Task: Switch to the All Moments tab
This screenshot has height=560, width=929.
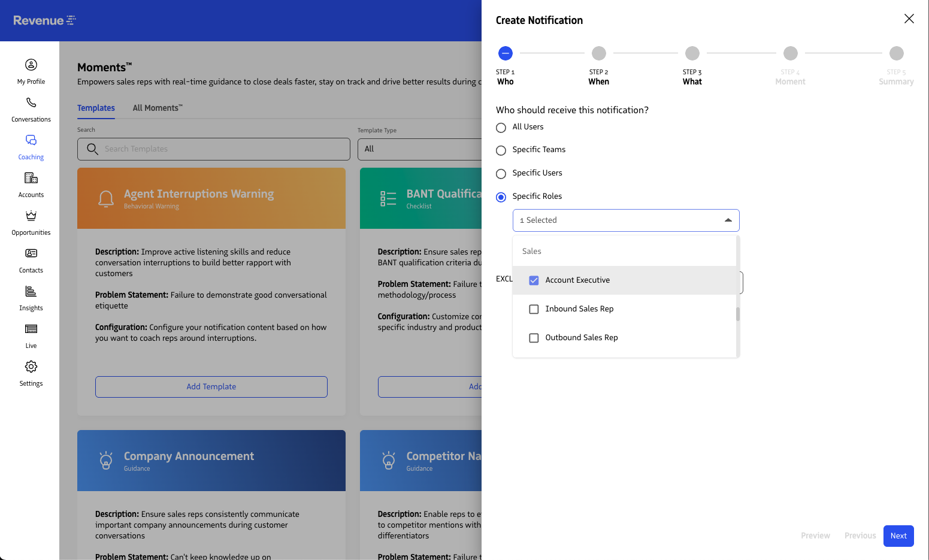Action: pos(158,108)
